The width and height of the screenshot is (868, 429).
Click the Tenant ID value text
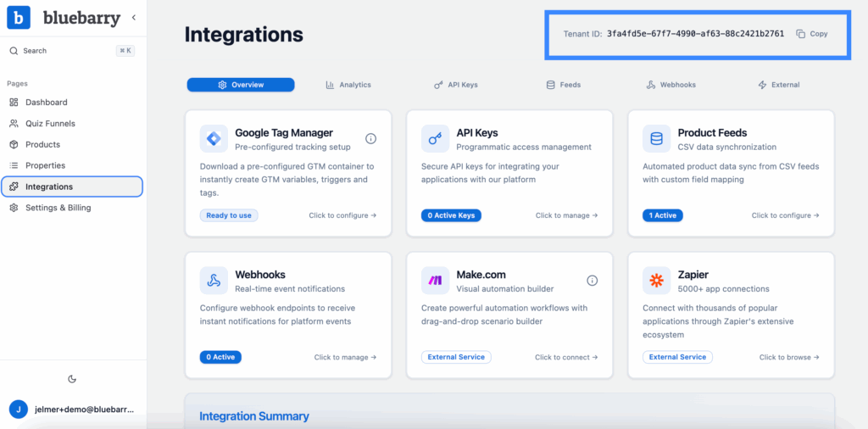695,34
